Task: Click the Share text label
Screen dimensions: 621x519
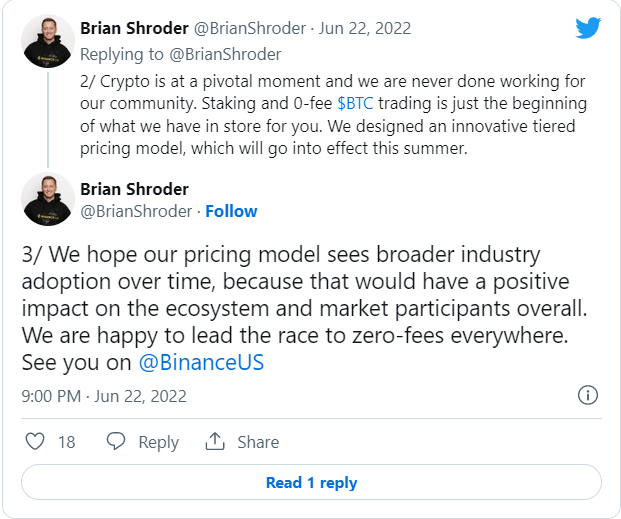Action: tap(258, 442)
